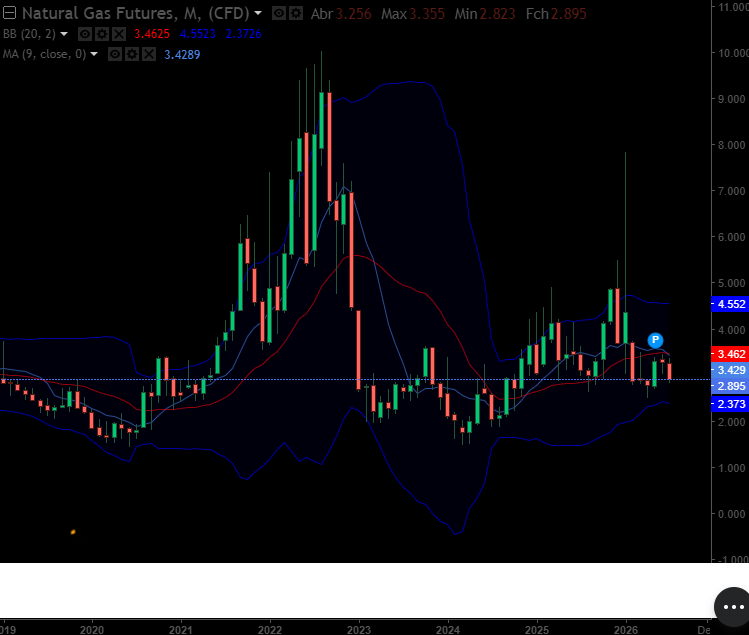749x635 pixels.
Task: Click the 1.000 price scale label
Action: coord(732,468)
